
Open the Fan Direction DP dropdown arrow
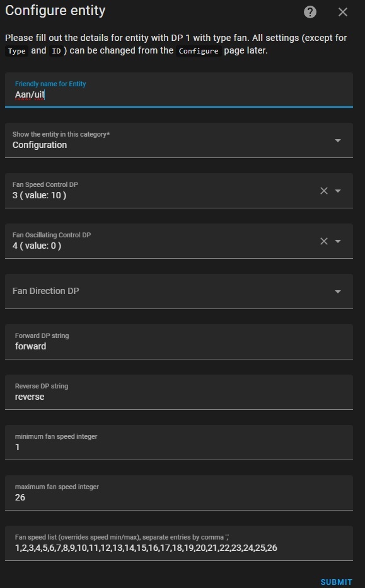point(338,291)
